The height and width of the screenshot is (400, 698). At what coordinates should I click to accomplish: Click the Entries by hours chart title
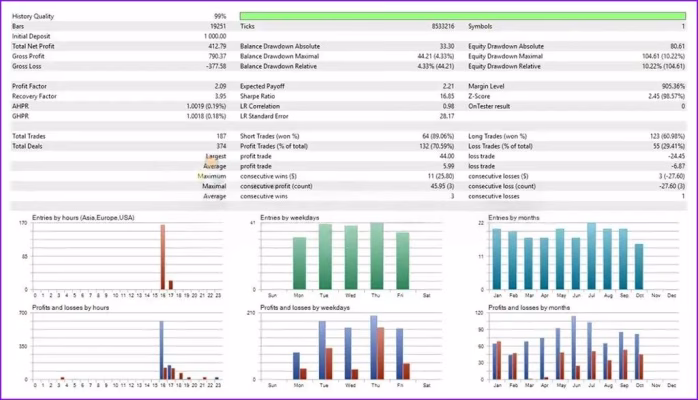75,217
